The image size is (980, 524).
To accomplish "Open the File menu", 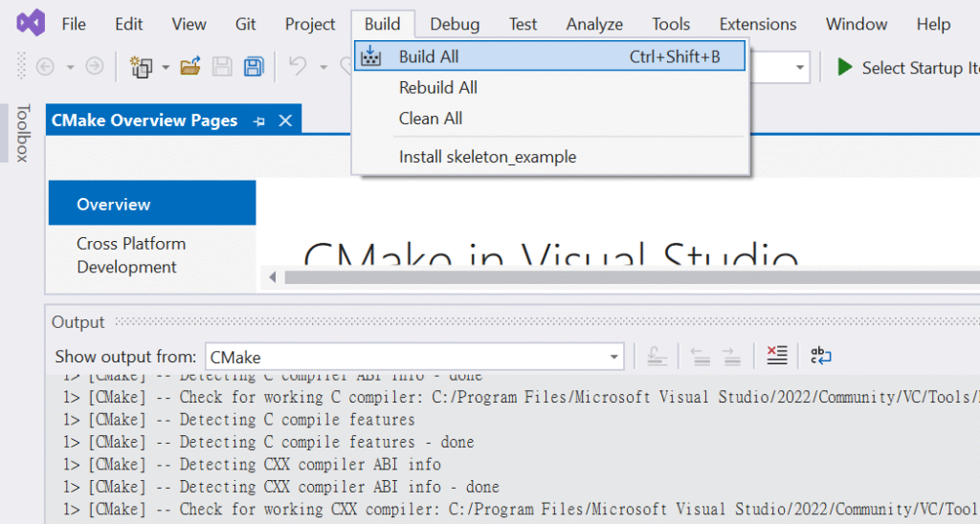I will coord(74,24).
